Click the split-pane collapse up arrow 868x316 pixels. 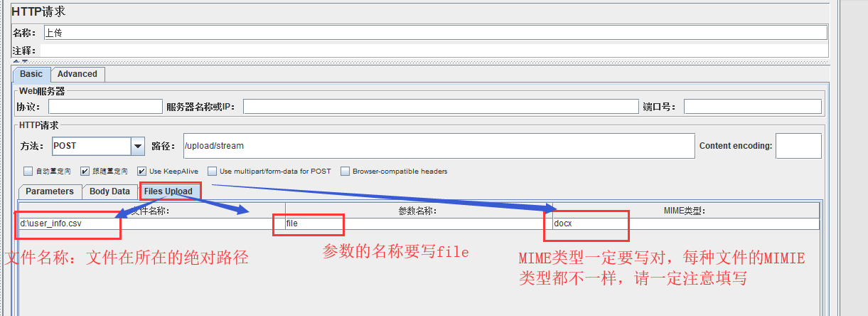pos(16,62)
